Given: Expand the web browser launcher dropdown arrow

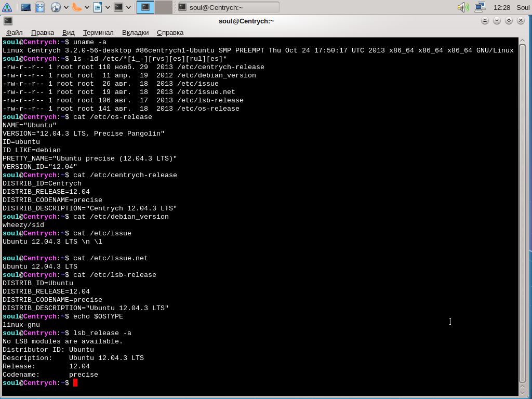Looking at the screenshot, I should point(66,7).
